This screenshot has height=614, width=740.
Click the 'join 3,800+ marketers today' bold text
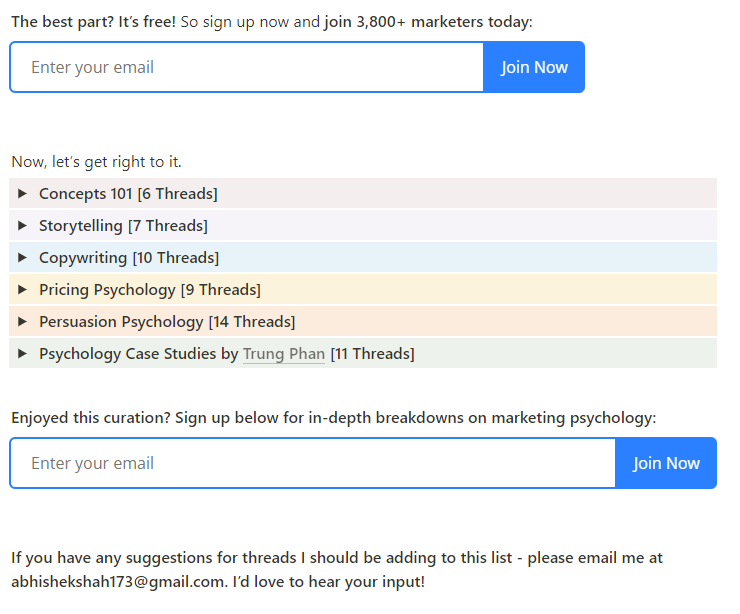pyautogui.click(x=428, y=21)
